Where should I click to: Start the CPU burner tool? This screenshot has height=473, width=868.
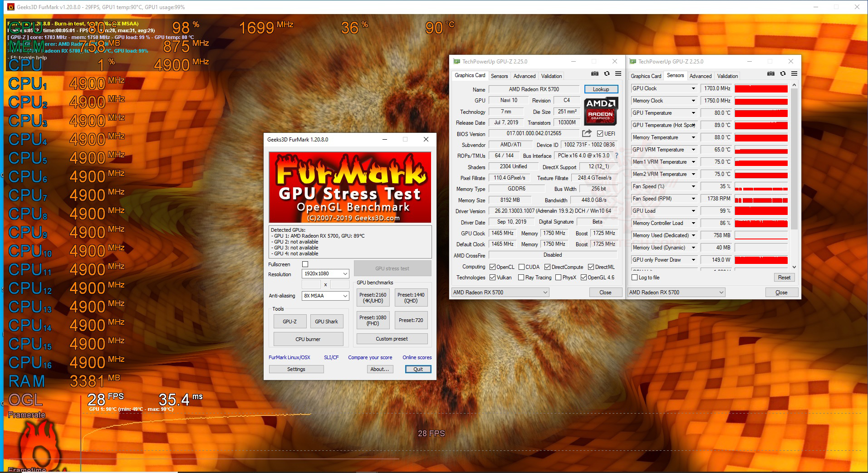308,339
